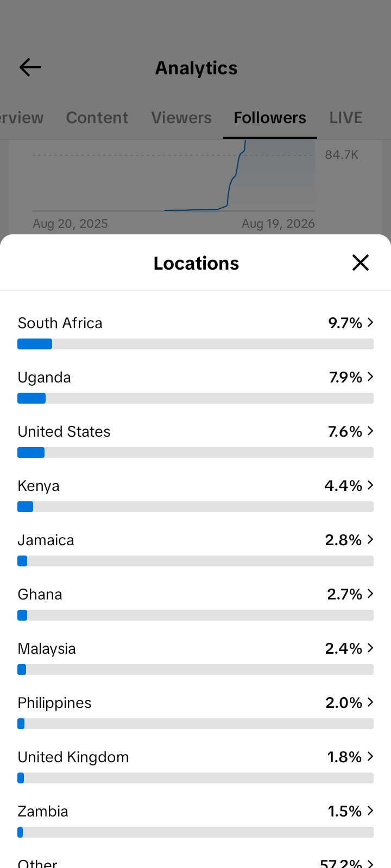Viewport: 391px width, 868px height.
Task: Click the Uganda percentage progress bar
Action: (x=195, y=398)
